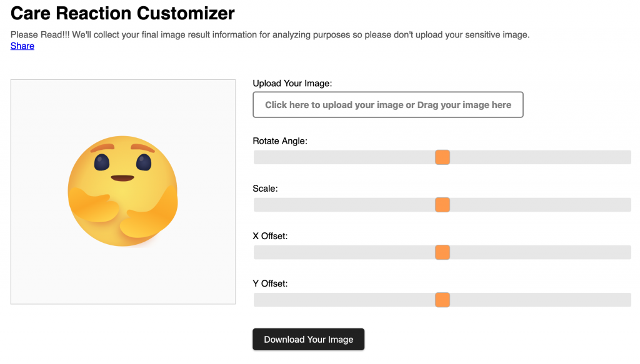Set Scale to maximum on track's right end
Image resolution: width=640 pixels, height=364 pixels.
tap(628, 205)
